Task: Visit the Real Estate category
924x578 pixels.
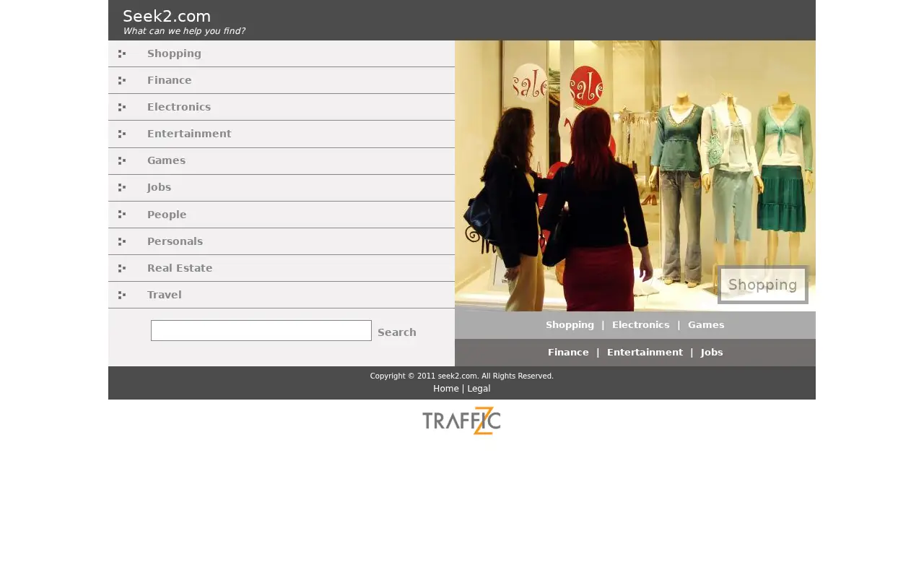Action: pos(180,268)
